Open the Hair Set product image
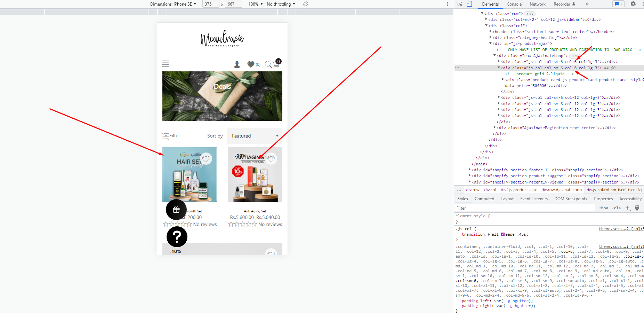Viewport: 644px width, 313px height. [x=190, y=174]
